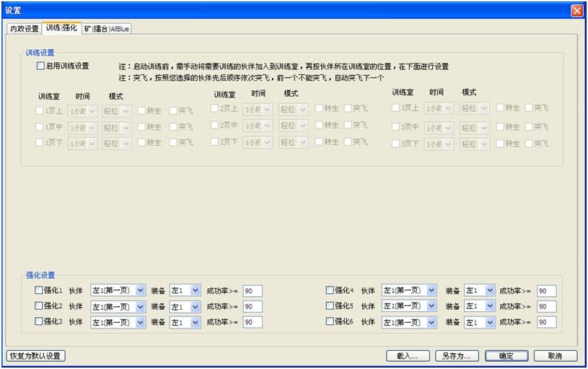Click the 恢复为默认设置 button

35,356
